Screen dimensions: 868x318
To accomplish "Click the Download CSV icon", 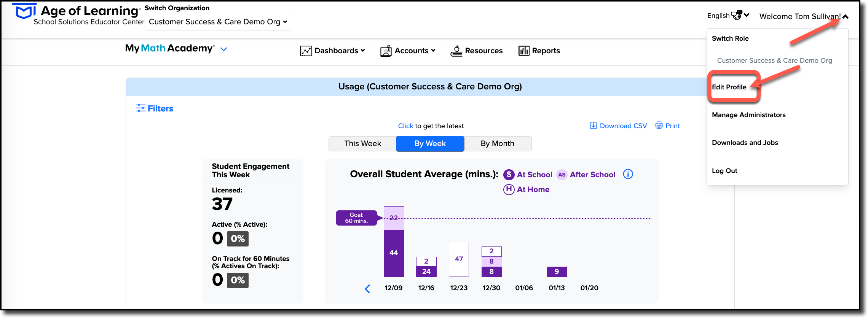I will [593, 125].
